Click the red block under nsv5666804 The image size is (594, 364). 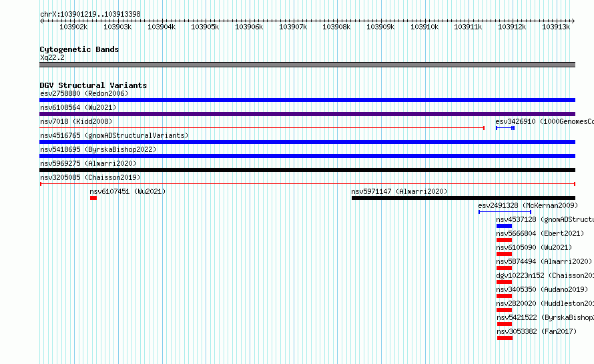(x=504, y=240)
